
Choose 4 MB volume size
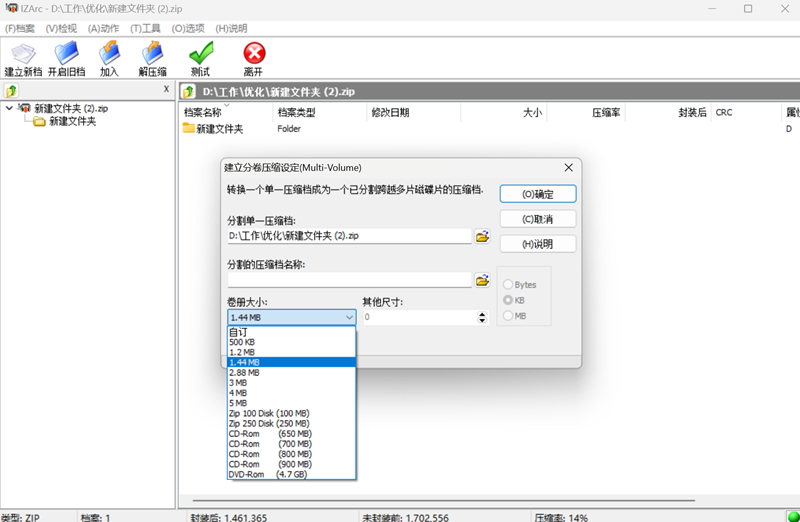point(291,393)
